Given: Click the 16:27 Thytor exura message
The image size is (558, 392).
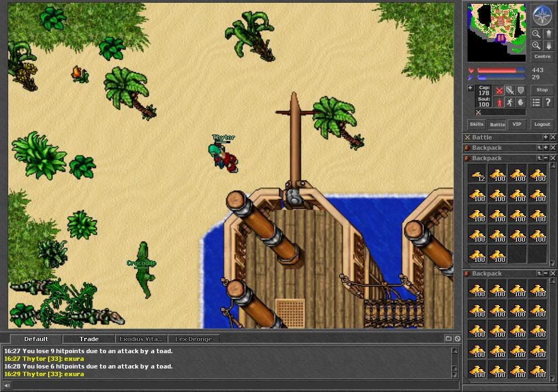Looking at the screenshot, I should coord(44,359).
